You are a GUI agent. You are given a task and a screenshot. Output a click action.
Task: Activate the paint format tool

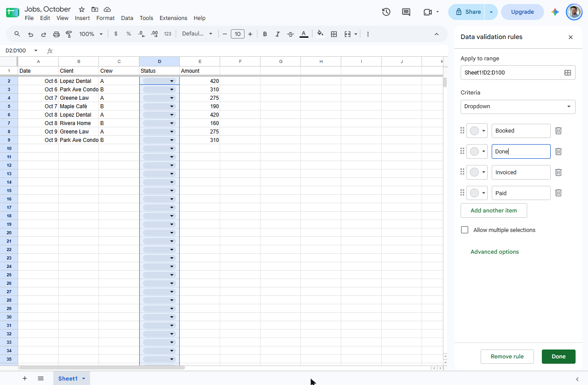(69, 34)
